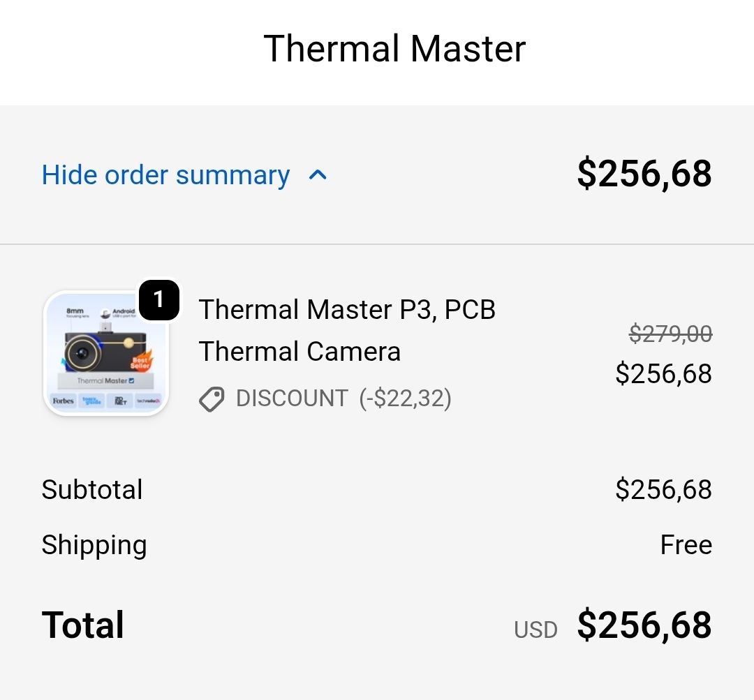Viewport: 754px width, 700px height.
Task: Click the quantity badge showing 1
Action: [x=159, y=300]
